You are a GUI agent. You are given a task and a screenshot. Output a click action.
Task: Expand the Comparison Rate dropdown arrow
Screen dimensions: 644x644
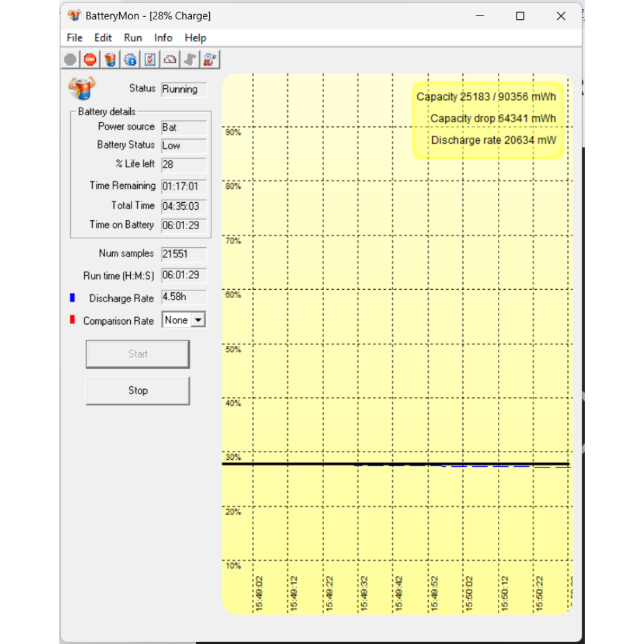click(198, 320)
